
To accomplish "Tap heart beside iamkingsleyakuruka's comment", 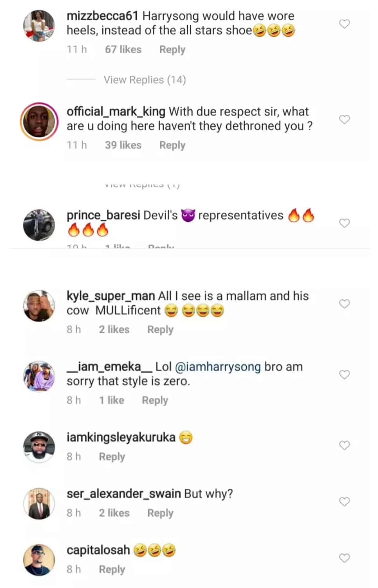I will pyautogui.click(x=345, y=445).
